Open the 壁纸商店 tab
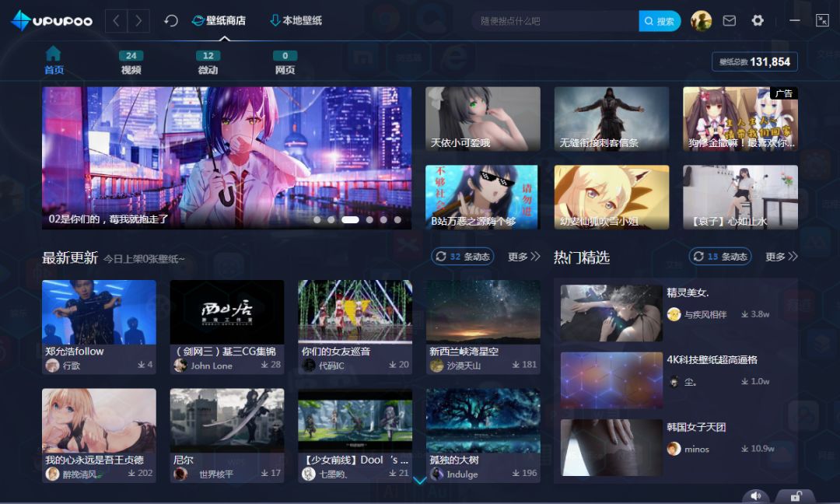This screenshot has height=504, width=840. click(219, 21)
